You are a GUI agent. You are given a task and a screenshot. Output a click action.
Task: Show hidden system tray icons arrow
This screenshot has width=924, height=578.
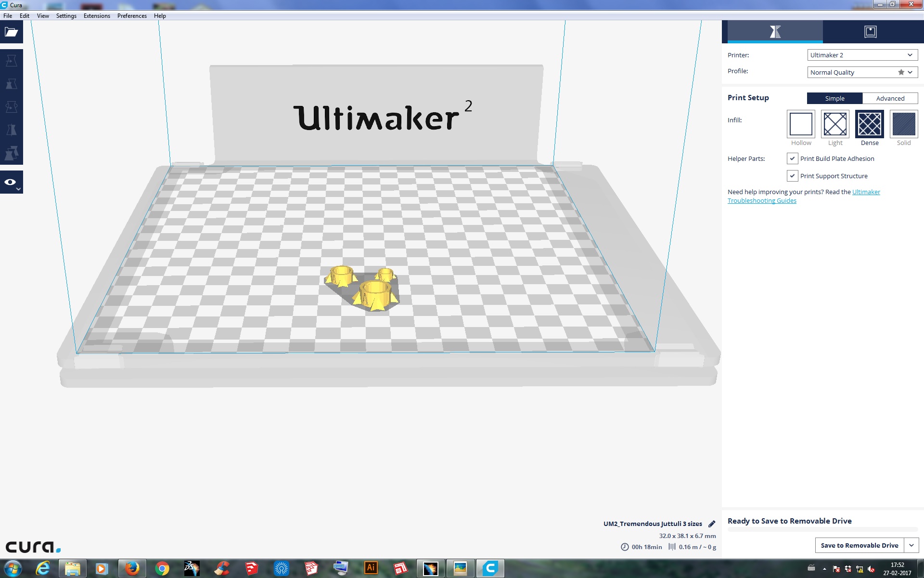pos(824,569)
